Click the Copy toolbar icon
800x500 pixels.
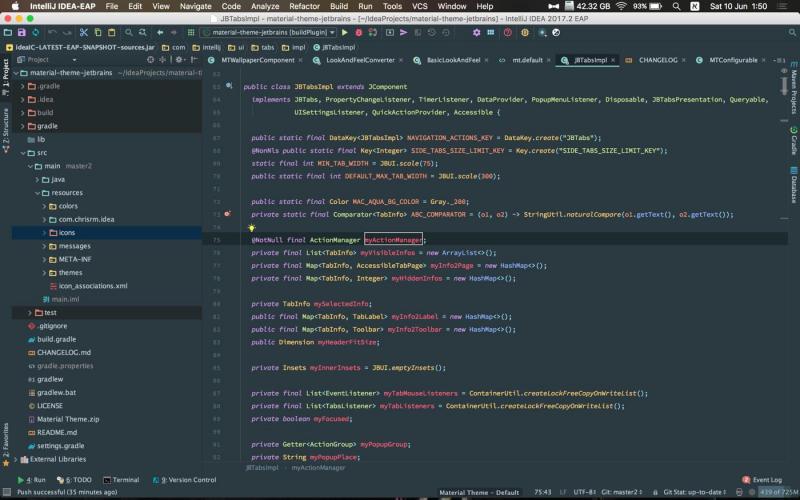97,32
